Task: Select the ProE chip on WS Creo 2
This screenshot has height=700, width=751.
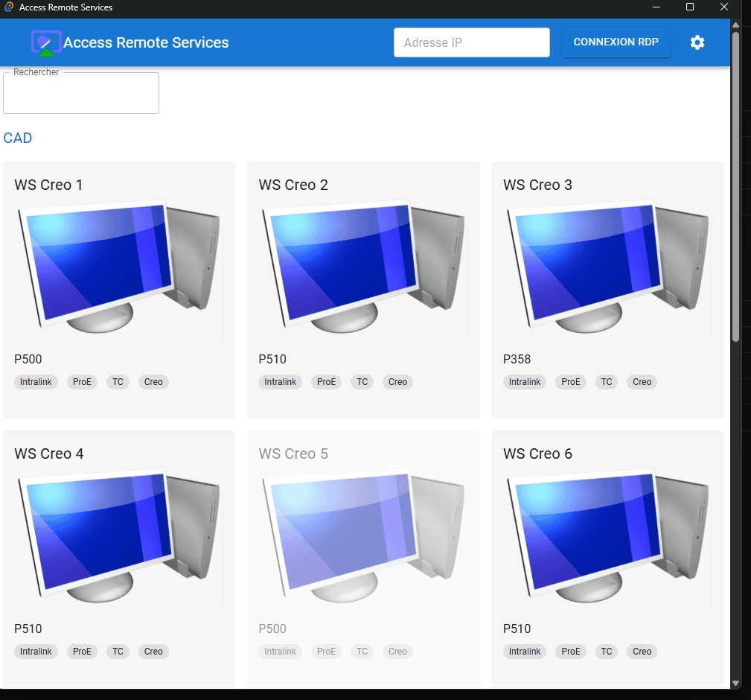Action: 326,382
